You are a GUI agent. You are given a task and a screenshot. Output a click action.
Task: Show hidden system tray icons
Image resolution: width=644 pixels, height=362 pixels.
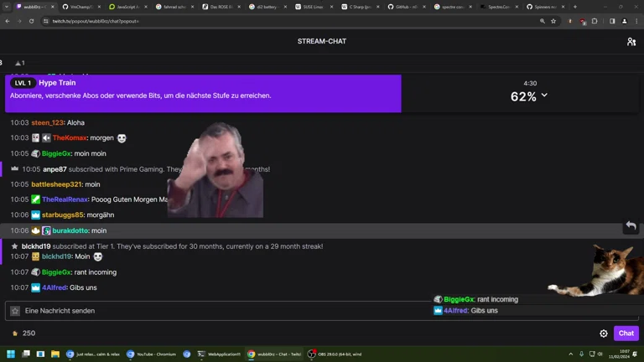pyautogui.click(x=570, y=354)
